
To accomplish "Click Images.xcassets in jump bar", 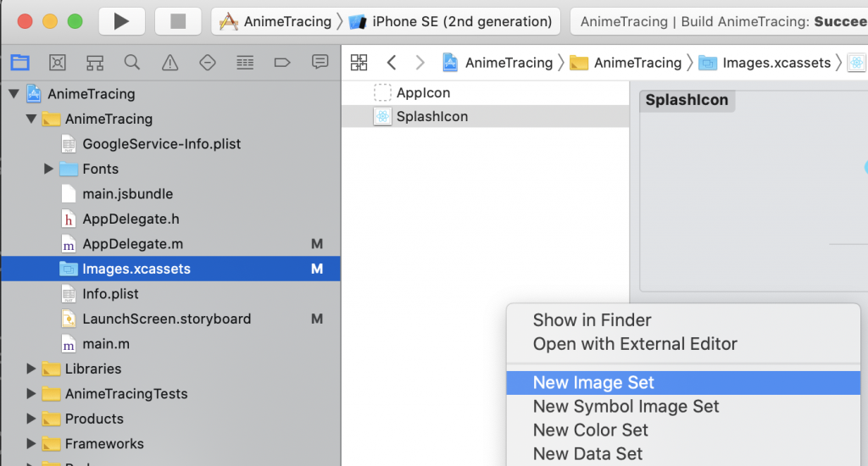I will pyautogui.click(x=765, y=63).
